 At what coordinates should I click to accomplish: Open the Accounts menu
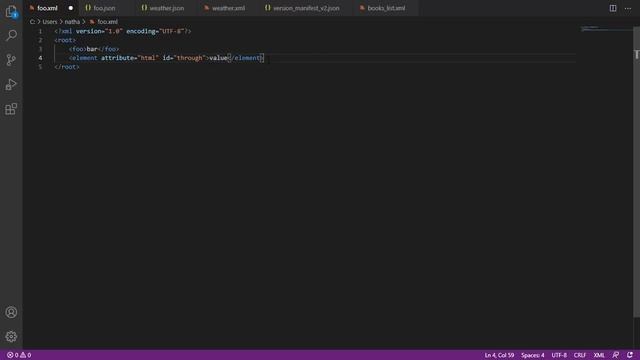tap(11, 312)
